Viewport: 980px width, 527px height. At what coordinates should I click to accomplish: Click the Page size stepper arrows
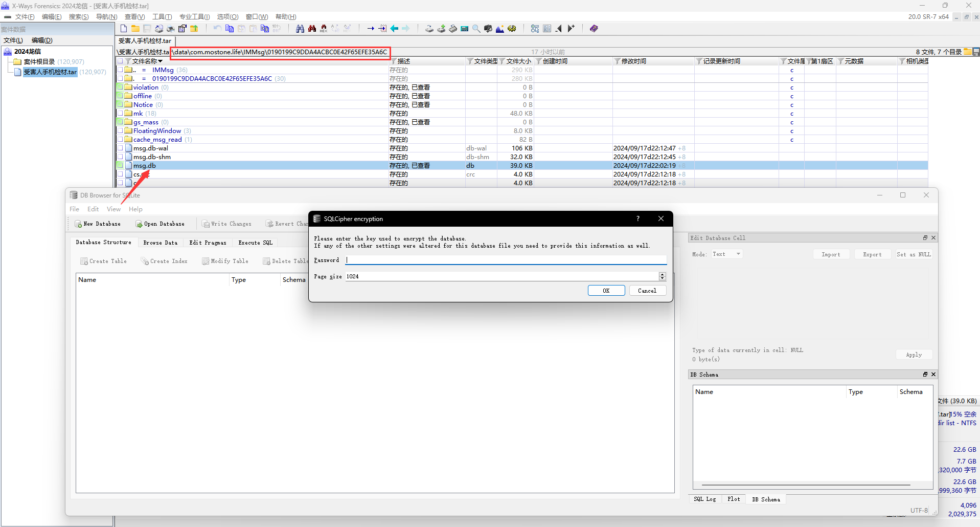662,276
